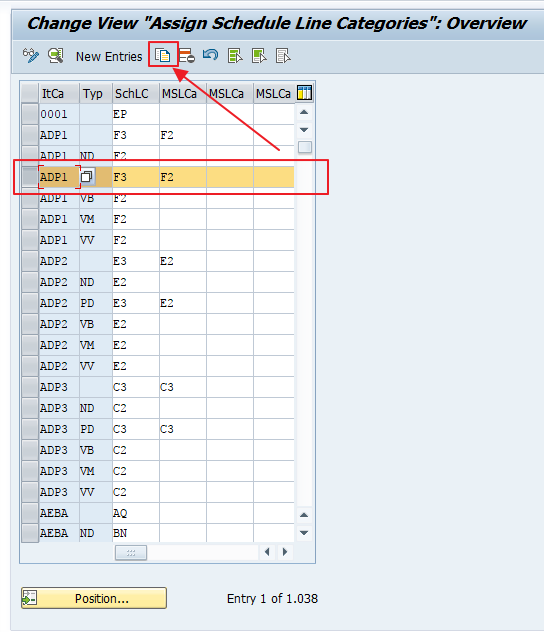Click the 0001 item category cell
Image resolution: width=544 pixels, height=632 pixels.
pos(59,114)
